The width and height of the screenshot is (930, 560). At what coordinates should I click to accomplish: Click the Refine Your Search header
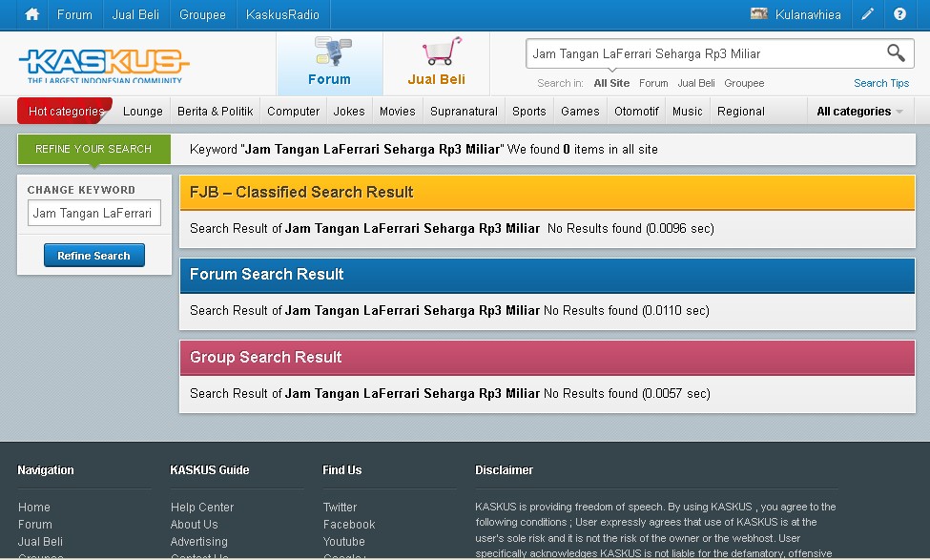click(93, 149)
